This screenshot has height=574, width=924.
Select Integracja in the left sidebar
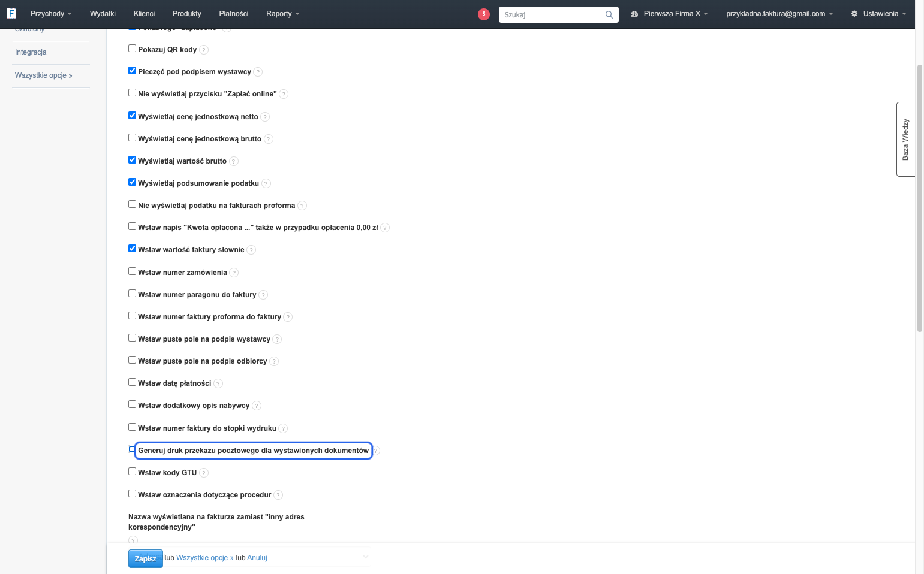point(31,52)
